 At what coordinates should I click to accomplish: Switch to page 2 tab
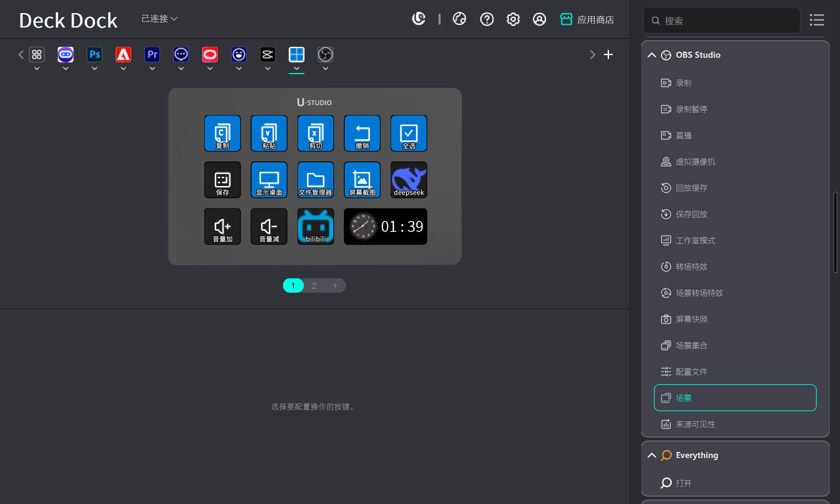tap(314, 286)
